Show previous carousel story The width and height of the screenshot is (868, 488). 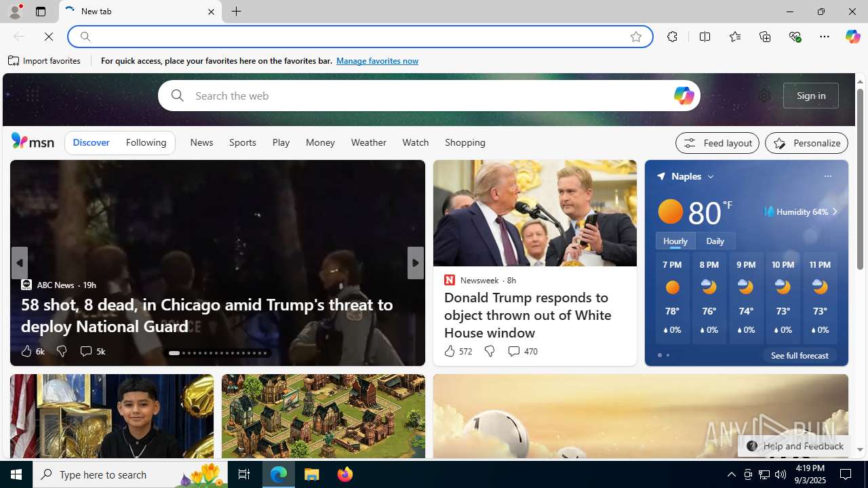point(19,263)
